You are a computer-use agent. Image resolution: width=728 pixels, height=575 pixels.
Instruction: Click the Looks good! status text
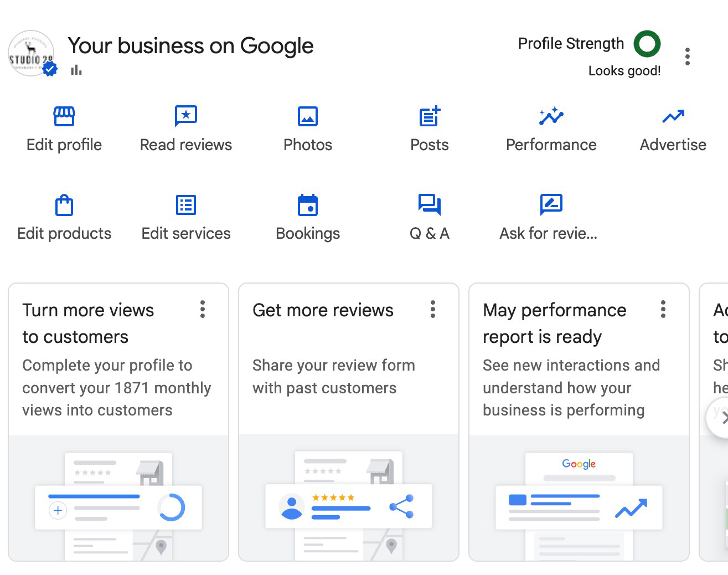[624, 71]
